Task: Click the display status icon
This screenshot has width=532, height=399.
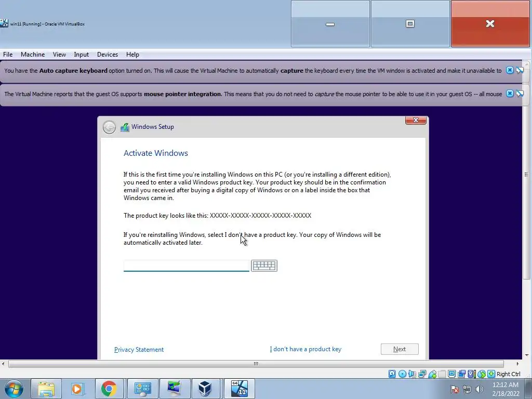Action: coord(451,374)
